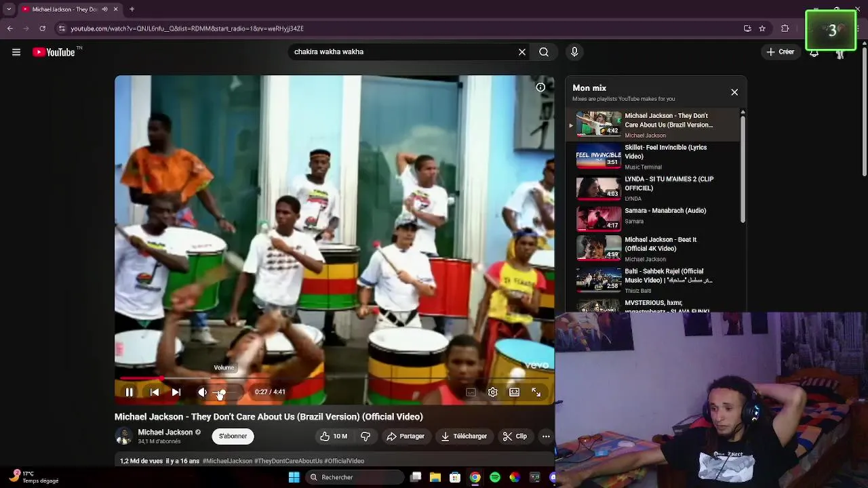Open Windows Start menu
Image resolution: width=868 pixels, height=488 pixels.
click(x=294, y=477)
